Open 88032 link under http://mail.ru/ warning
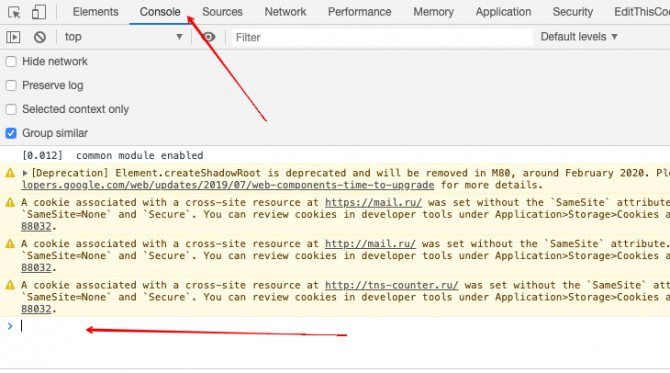Screen dimensions: 670x373 coord(36,268)
